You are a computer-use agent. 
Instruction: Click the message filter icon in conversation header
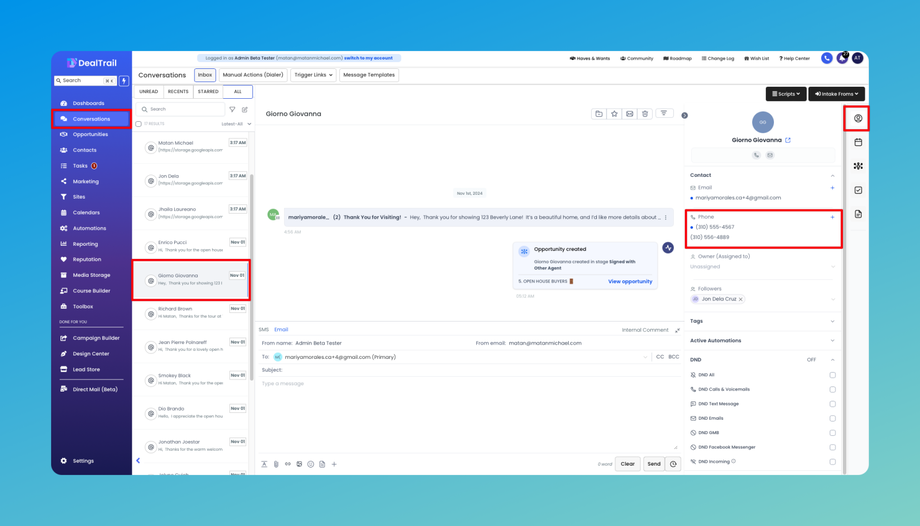[664, 113]
